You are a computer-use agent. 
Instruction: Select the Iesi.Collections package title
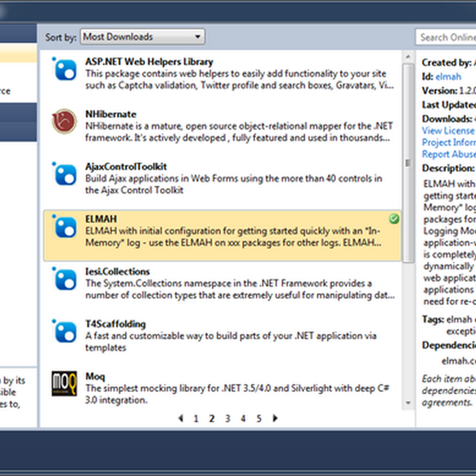(x=117, y=271)
